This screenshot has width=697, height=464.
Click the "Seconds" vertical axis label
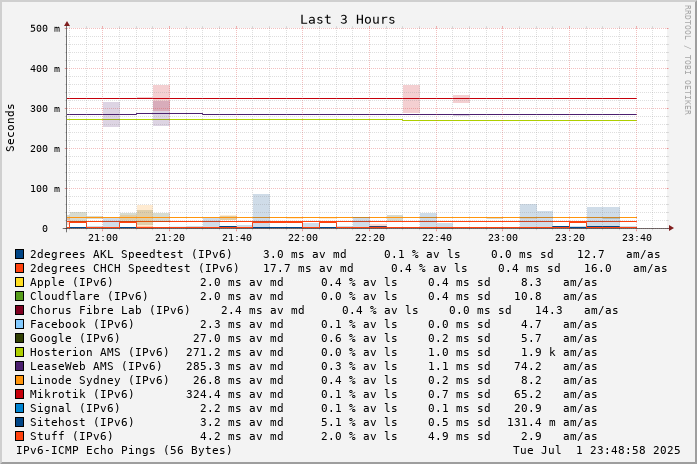coord(10,128)
